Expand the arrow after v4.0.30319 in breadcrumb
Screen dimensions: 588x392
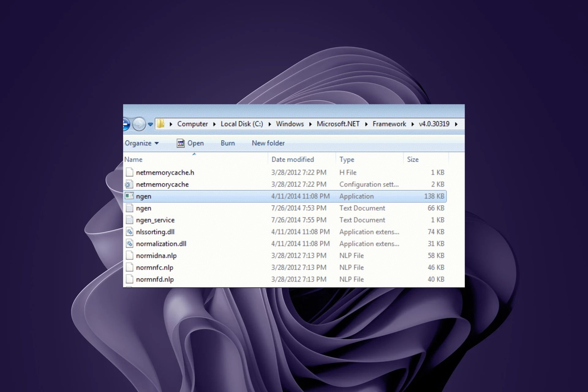point(456,124)
